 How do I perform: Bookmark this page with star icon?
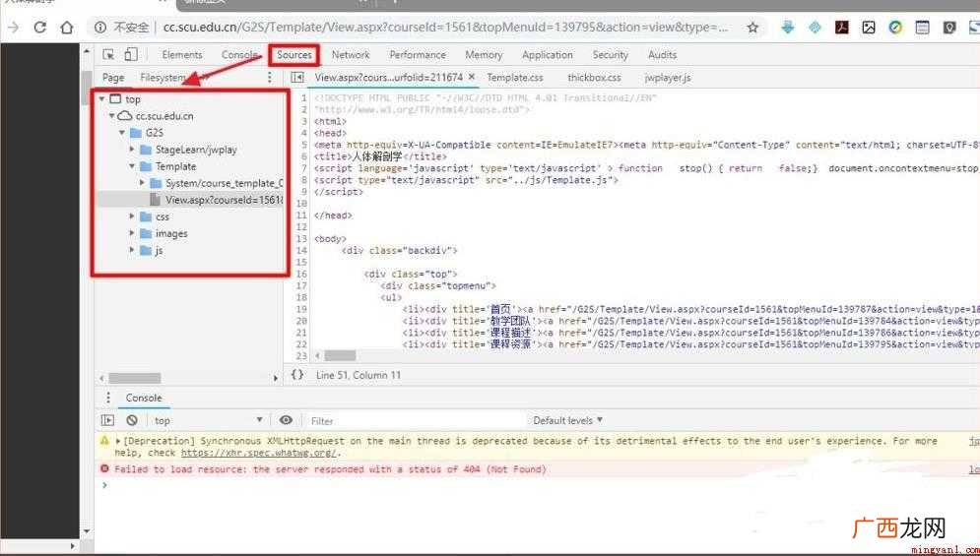click(752, 28)
